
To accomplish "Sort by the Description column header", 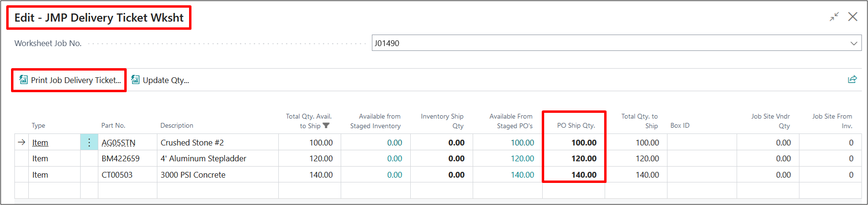I will point(177,125).
